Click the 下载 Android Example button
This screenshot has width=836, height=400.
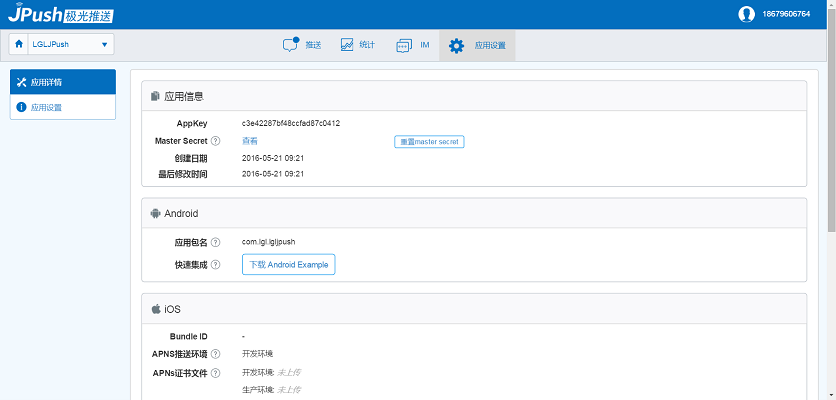tap(289, 264)
